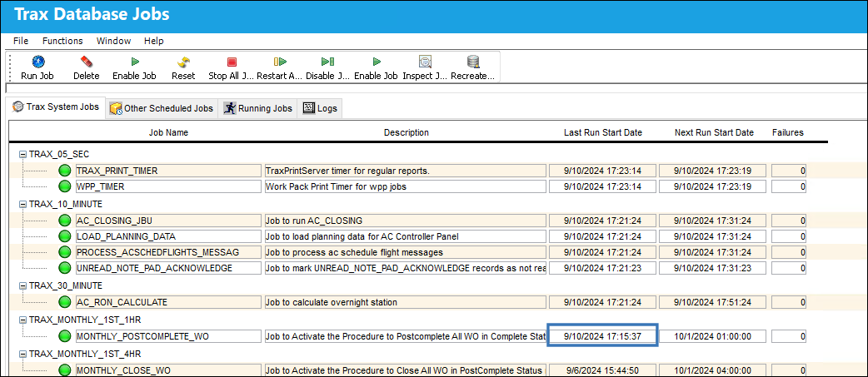
Task: Select the WPP_TIMER job name
Action: click(168, 186)
